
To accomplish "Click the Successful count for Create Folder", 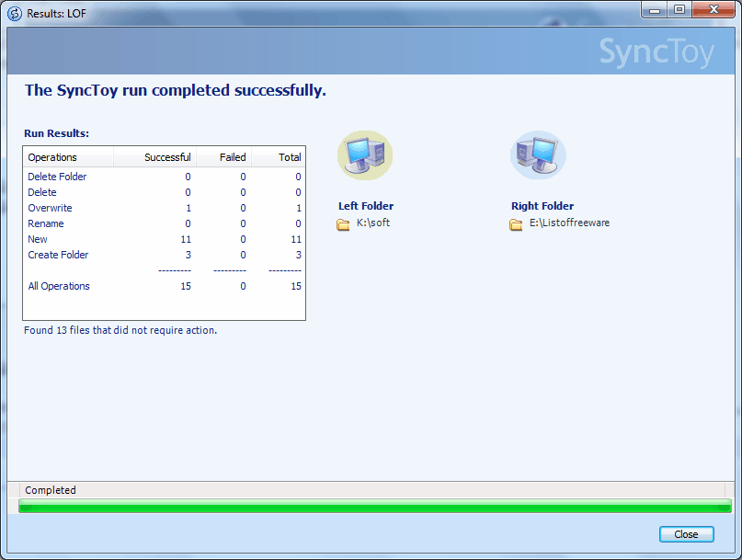I will point(188,255).
